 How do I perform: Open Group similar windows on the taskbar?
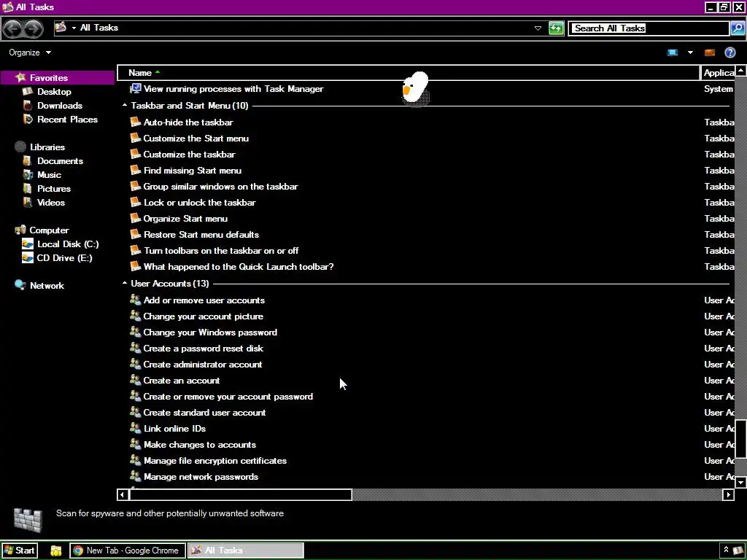click(x=220, y=186)
